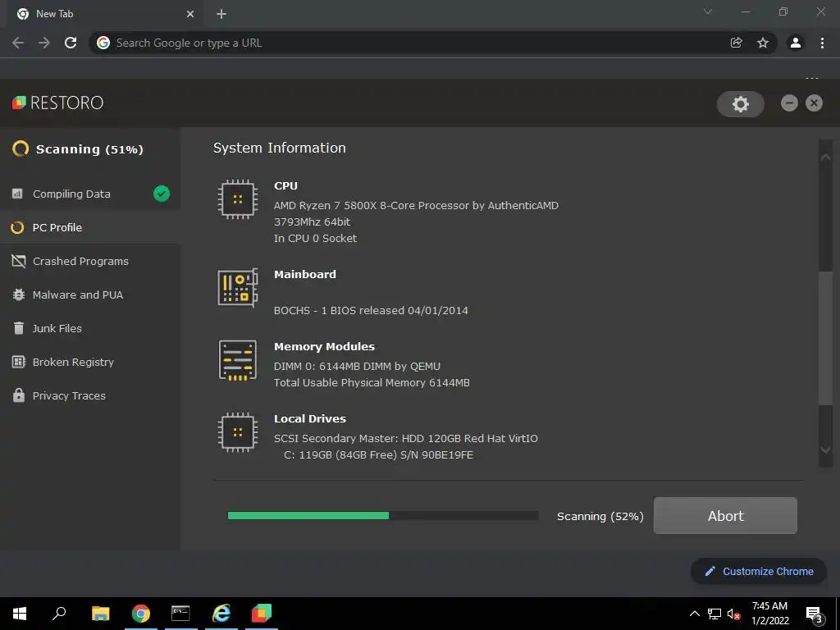This screenshot has width=840, height=630.
Task: Open the Chrome tab search chevron
Action: coord(708,11)
